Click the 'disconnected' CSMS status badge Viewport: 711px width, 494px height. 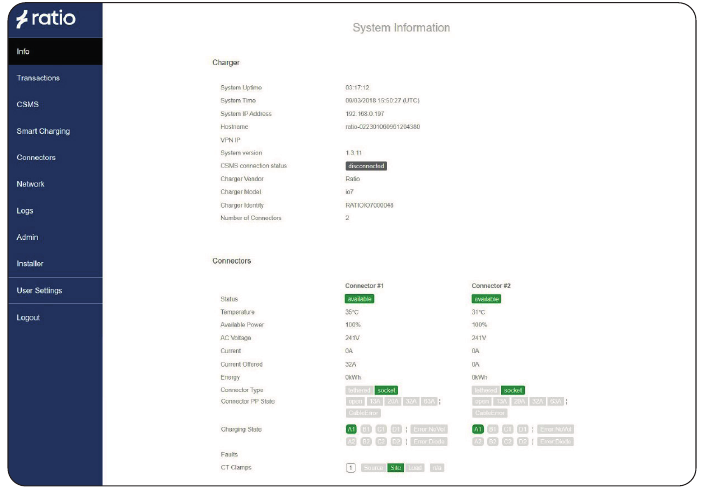[366, 166]
